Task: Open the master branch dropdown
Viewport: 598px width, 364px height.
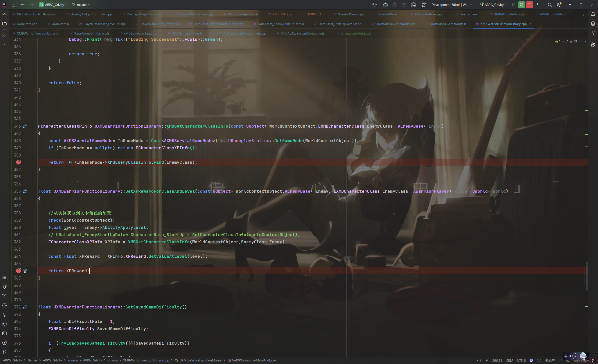Action: coord(81,5)
